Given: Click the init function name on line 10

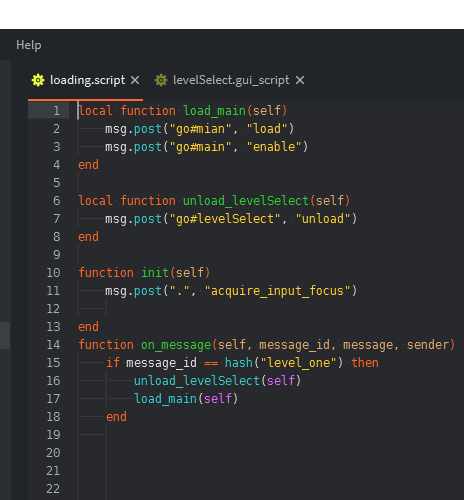Looking at the screenshot, I should [x=155, y=273].
